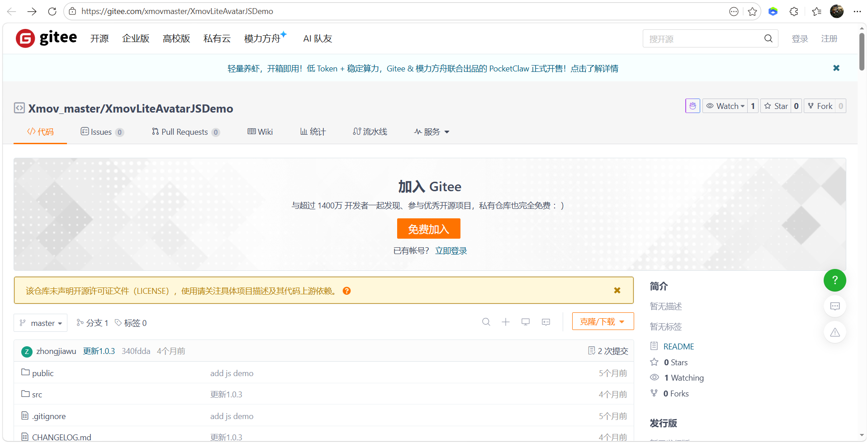Click the address bar icon left of the bookmark star
This screenshot has height=443, width=868.
tap(734, 11)
